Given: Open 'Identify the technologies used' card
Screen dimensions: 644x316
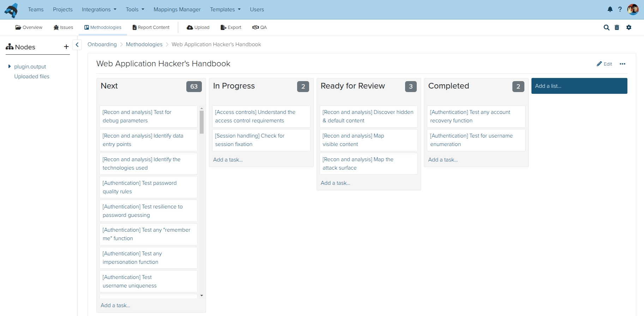Looking at the screenshot, I should coord(149,164).
